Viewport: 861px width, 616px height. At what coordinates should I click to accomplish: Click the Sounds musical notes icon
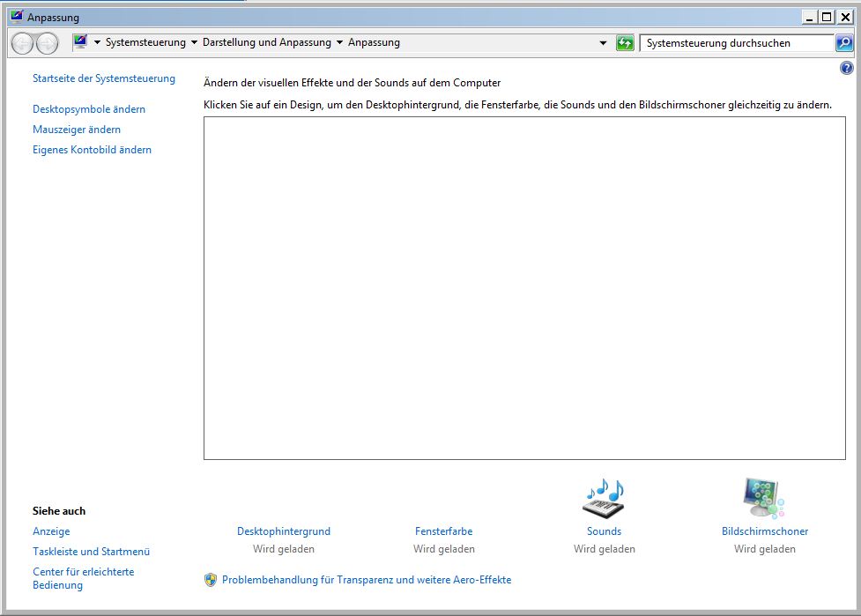(604, 499)
